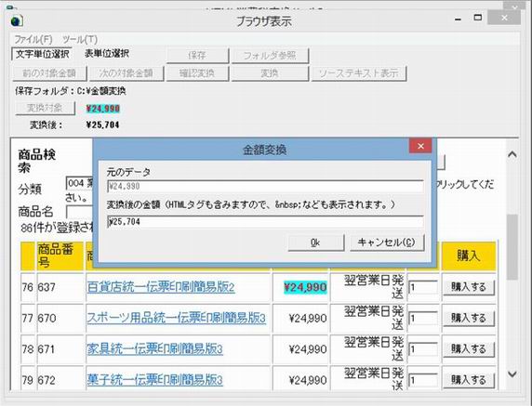Select the highlighted ¥24,990 price cell
The width and height of the screenshot is (532, 406).
[x=305, y=287]
